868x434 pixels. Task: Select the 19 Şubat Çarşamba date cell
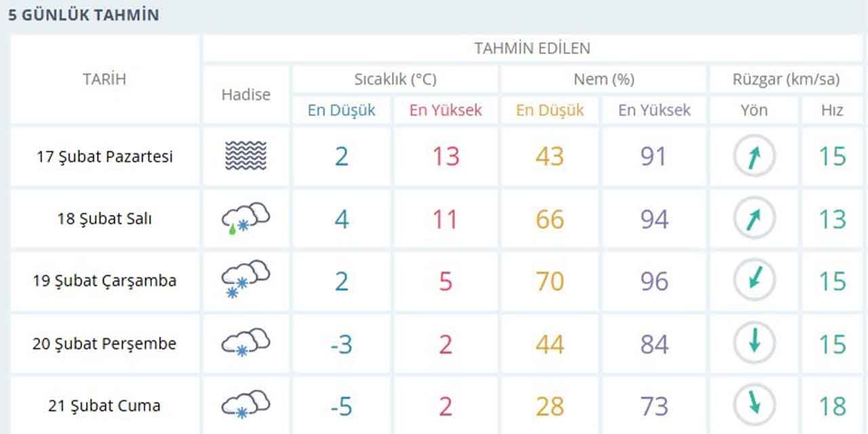104,281
